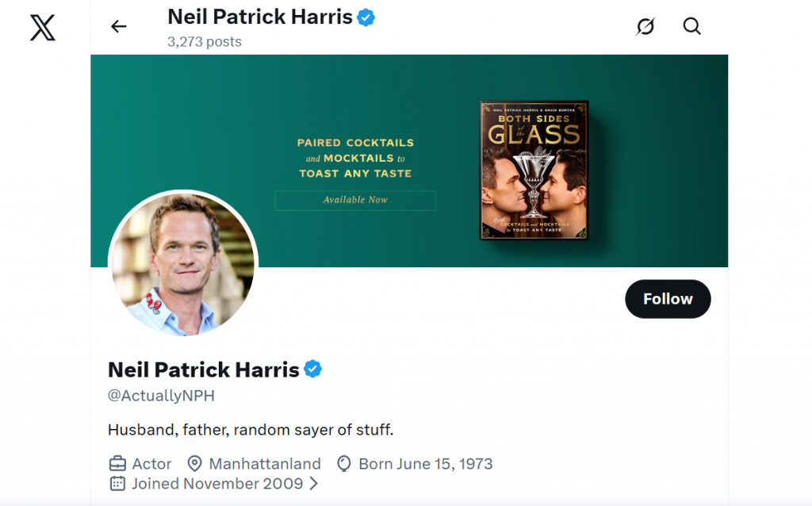Viewport: 812px width, 506px height.
Task: Open search with the magnifying glass icon
Action: coord(691,26)
